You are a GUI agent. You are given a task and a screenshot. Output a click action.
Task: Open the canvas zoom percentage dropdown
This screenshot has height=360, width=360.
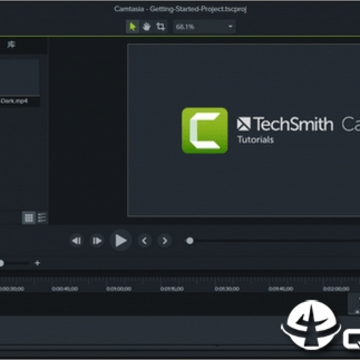pyautogui.click(x=204, y=27)
